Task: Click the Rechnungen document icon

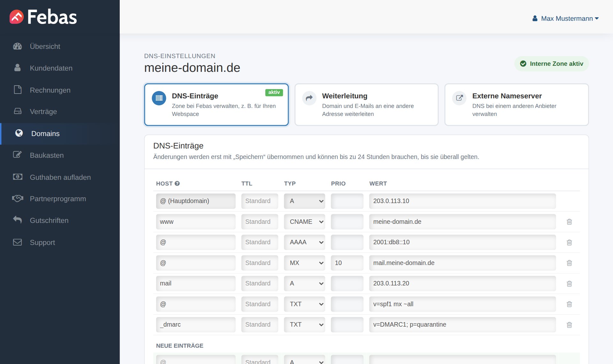Action: [x=18, y=90]
